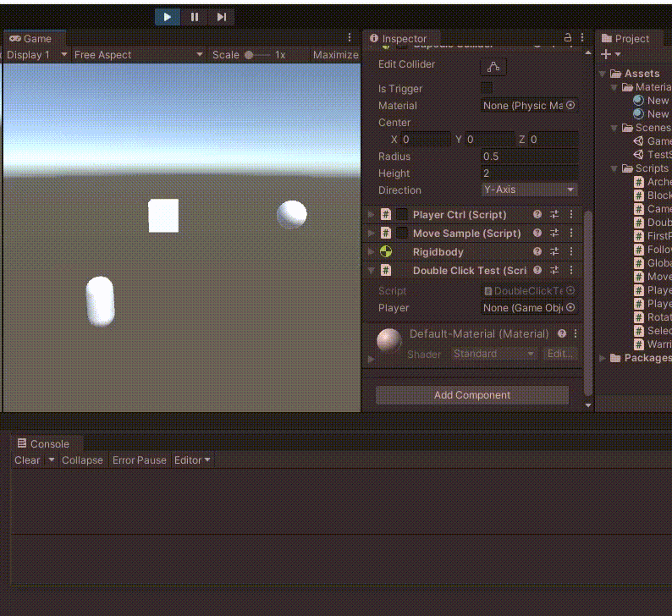Click the Add Component button

click(472, 395)
